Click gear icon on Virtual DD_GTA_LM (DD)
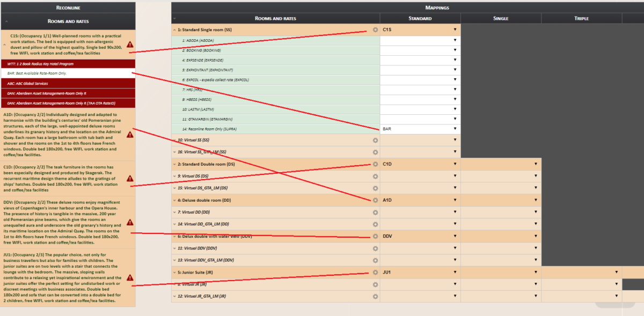644x316 pixels. 375,224
